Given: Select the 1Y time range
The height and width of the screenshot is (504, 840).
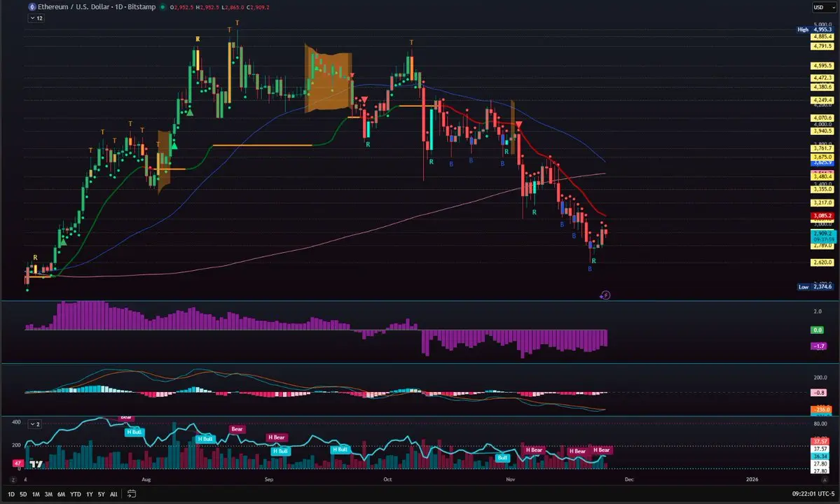Looking at the screenshot, I should (x=90, y=494).
